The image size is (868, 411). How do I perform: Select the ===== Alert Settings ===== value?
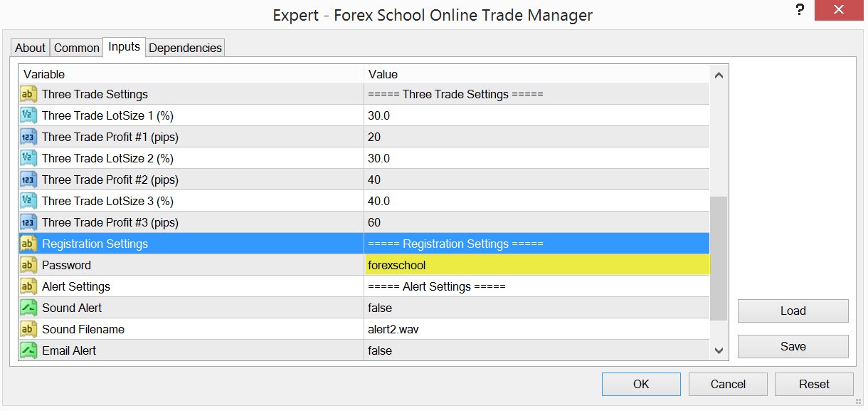[x=436, y=286]
